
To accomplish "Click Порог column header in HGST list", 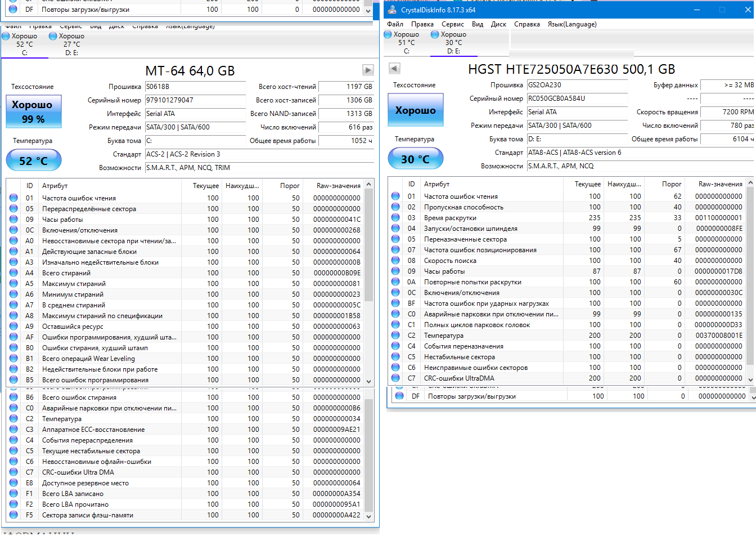I will click(664, 184).
